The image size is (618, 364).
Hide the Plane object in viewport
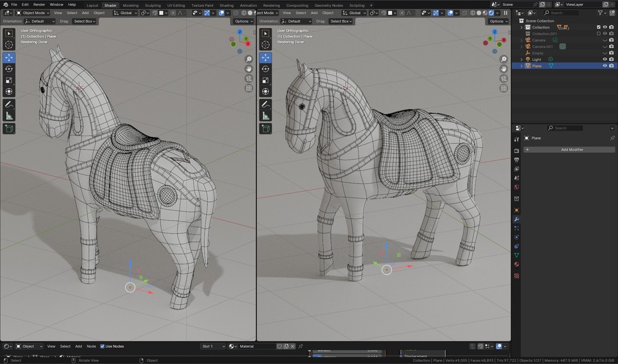(x=605, y=66)
